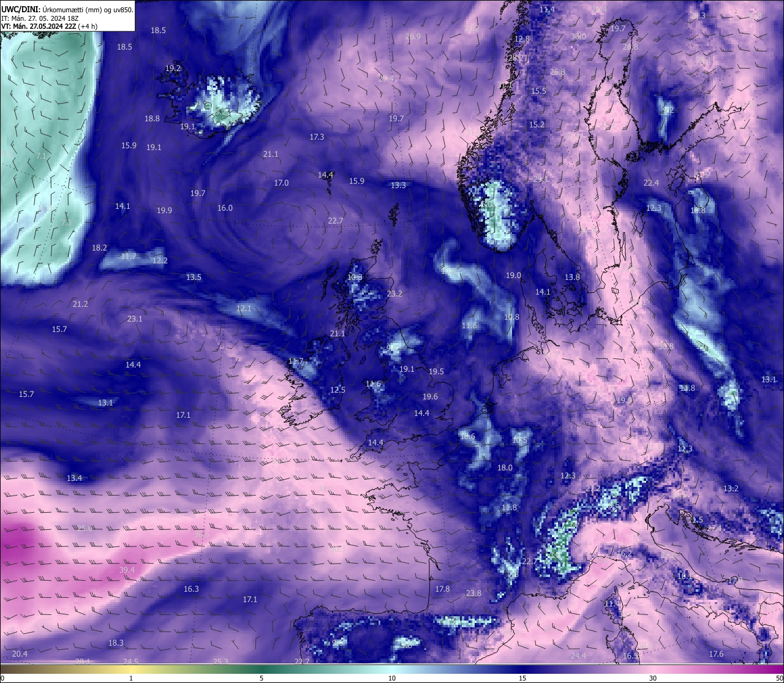Screen dimensions: 784x683
Task: Click the 12.5 value over Ireland
Action: (337, 390)
